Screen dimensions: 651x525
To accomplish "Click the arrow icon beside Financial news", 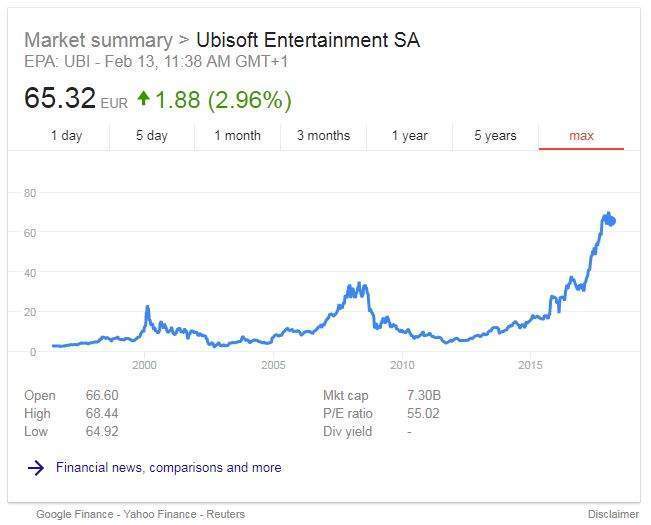I will (36, 468).
